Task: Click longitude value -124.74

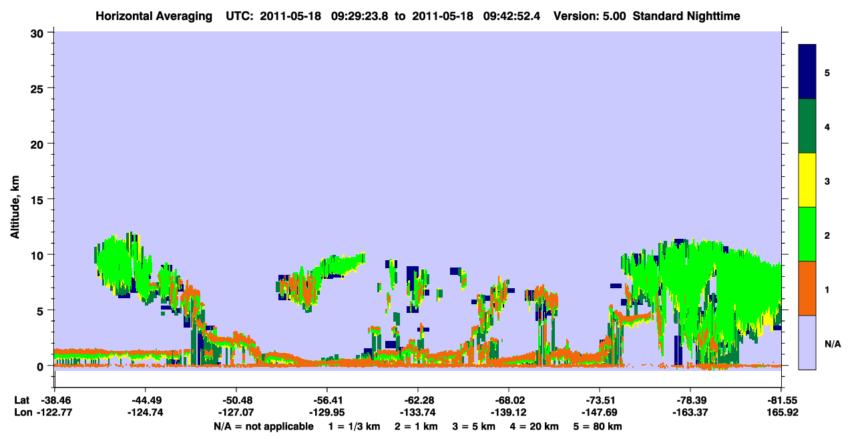Action: pos(145,412)
